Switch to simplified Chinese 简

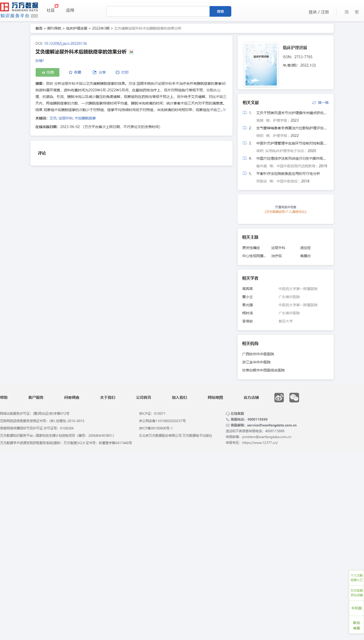347,12
